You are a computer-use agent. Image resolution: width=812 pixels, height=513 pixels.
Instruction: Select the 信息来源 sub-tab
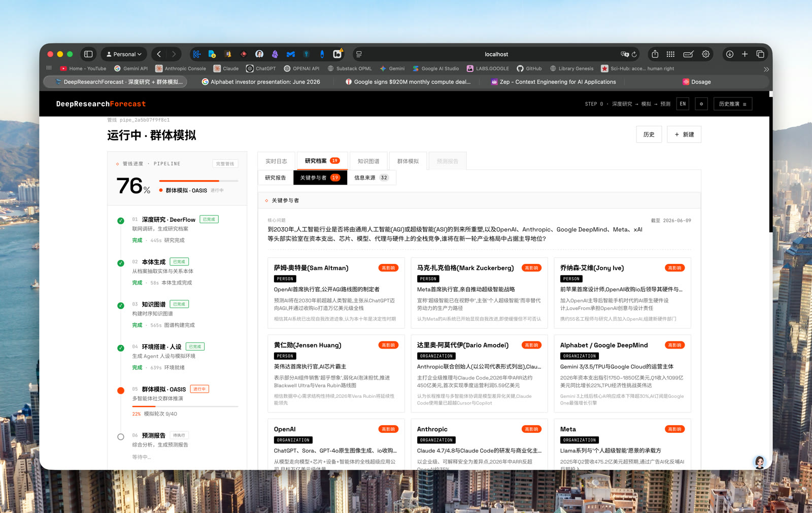click(x=371, y=178)
